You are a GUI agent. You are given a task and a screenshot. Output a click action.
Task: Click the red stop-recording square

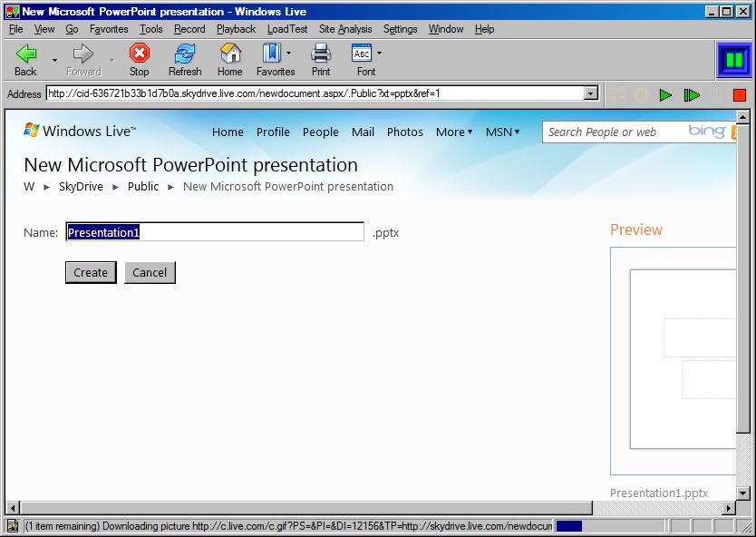coord(739,95)
